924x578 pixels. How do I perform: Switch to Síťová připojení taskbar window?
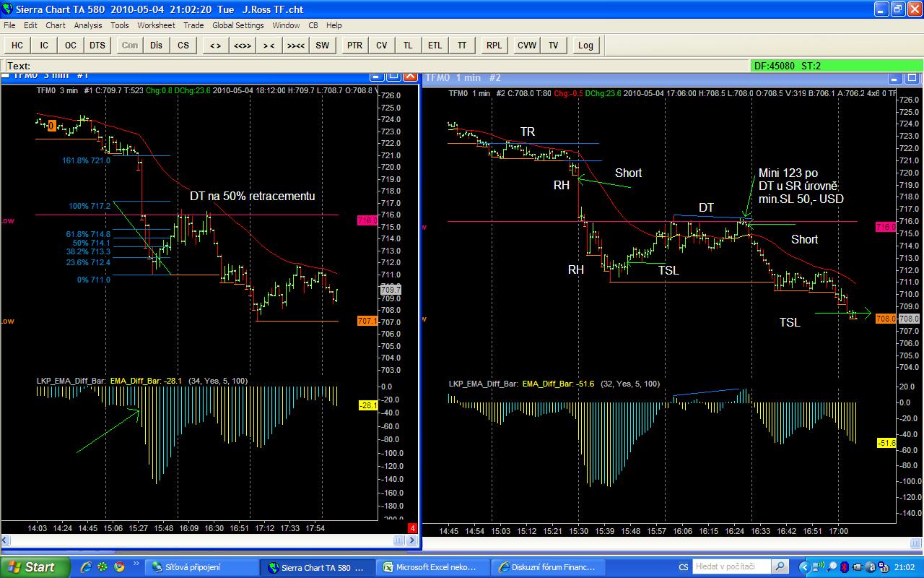pos(202,567)
